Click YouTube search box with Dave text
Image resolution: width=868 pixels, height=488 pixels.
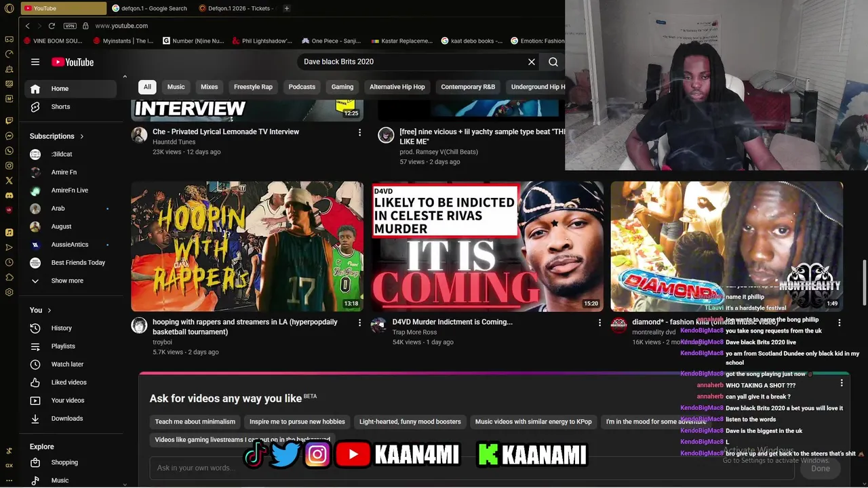[412, 62]
